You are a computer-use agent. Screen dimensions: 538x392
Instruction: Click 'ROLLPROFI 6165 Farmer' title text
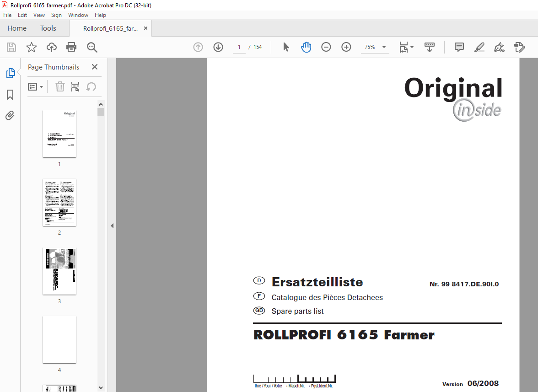click(344, 335)
